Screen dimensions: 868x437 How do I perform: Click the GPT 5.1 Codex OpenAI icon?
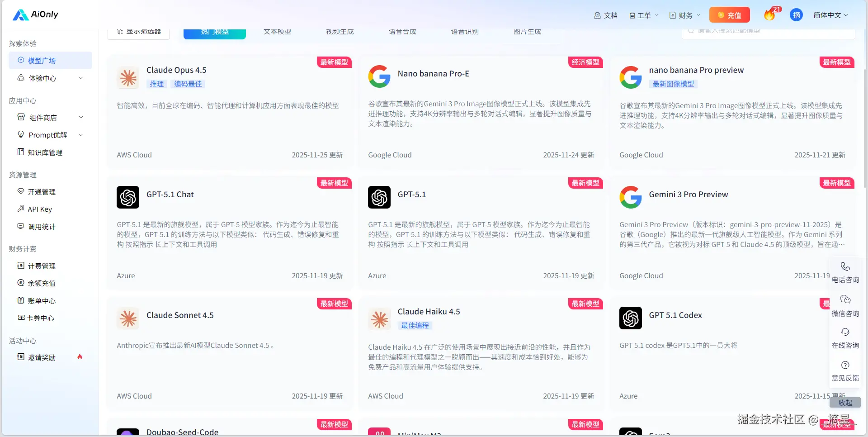tap(631, 318)
